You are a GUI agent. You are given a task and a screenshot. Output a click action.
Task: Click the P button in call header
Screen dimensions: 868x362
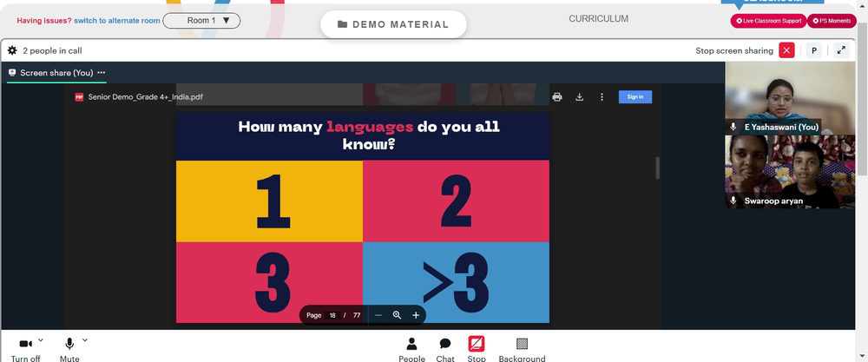click(814, 50)
